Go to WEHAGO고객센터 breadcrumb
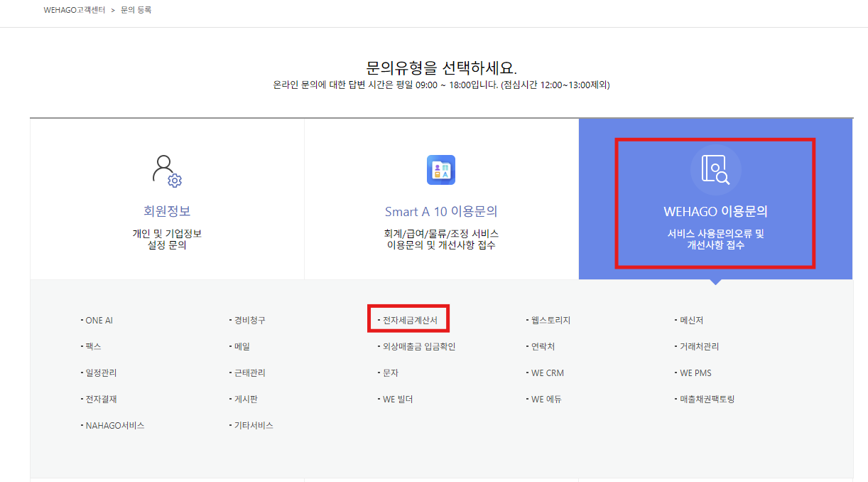Screen dimensions: 868x482 (x=75, y=10)
